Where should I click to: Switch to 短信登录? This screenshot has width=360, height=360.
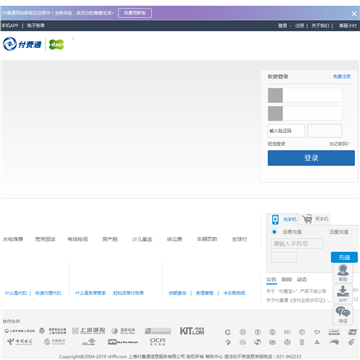point(276,144)
